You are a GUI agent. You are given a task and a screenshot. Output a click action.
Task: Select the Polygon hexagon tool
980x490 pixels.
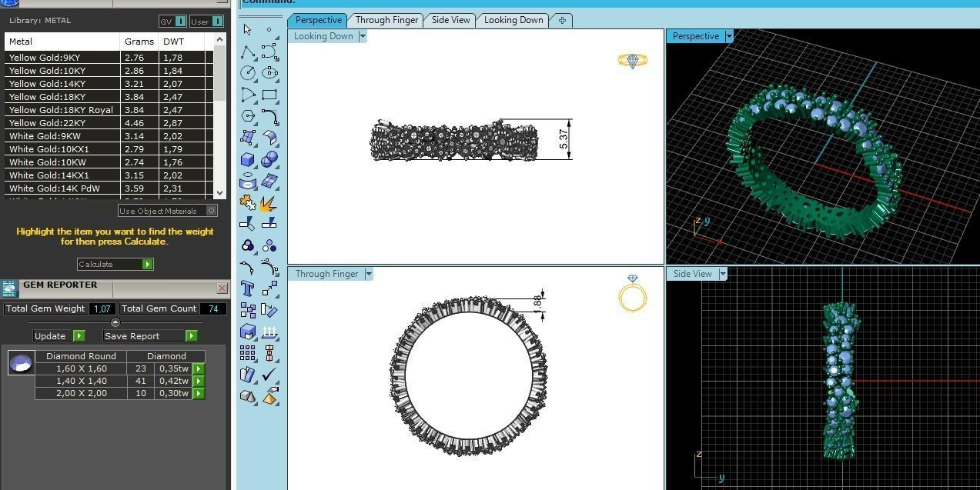pos(248,116)
